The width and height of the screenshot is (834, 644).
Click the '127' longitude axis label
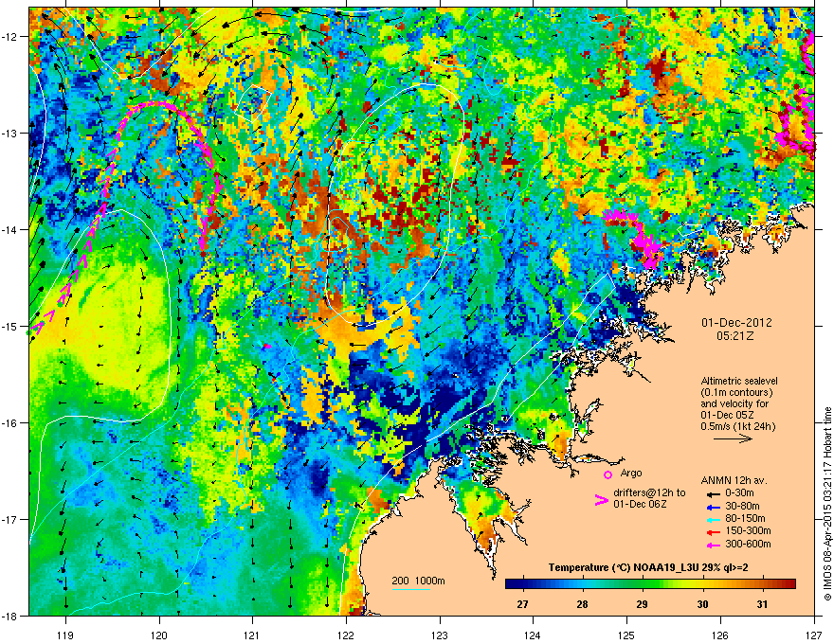[814, 635]
